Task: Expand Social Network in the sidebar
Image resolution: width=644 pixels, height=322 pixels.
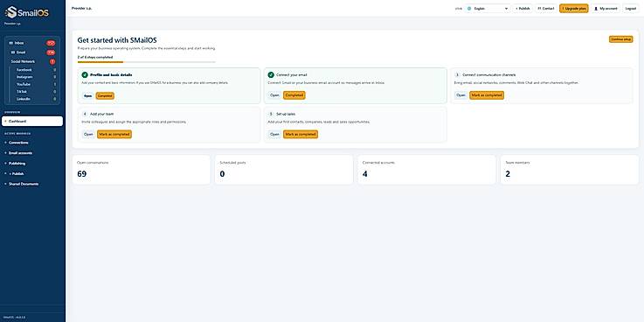Action: pos(32,61)
